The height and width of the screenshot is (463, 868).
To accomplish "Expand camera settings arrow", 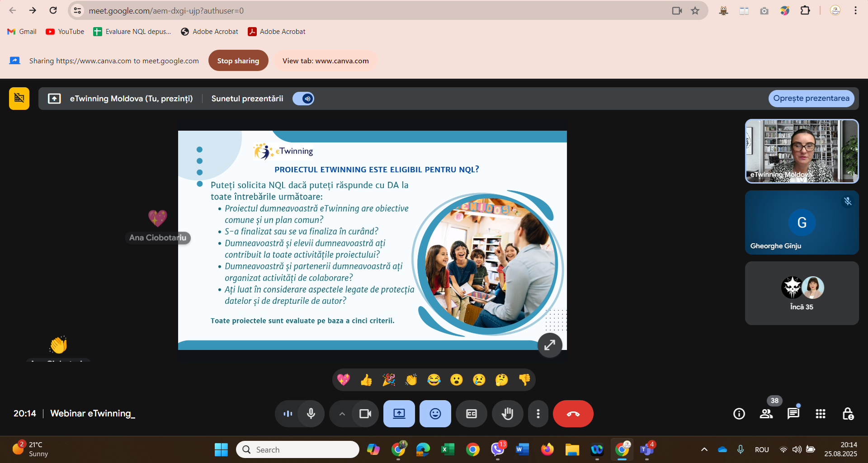I will (342, 414).
